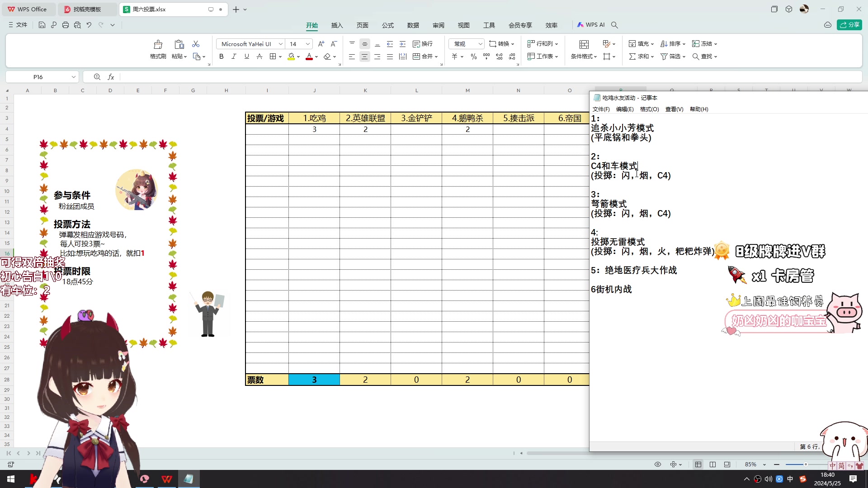Open the 文件 (File) menu

(x=18, y=25)
